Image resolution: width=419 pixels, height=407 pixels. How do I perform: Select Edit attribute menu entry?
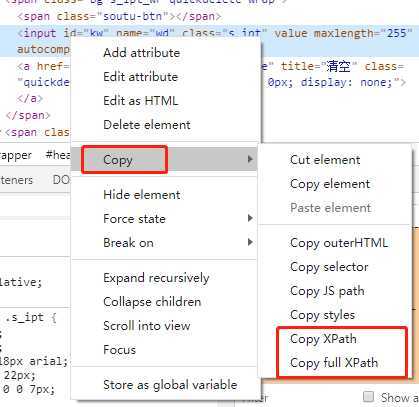tap(141, 77)
